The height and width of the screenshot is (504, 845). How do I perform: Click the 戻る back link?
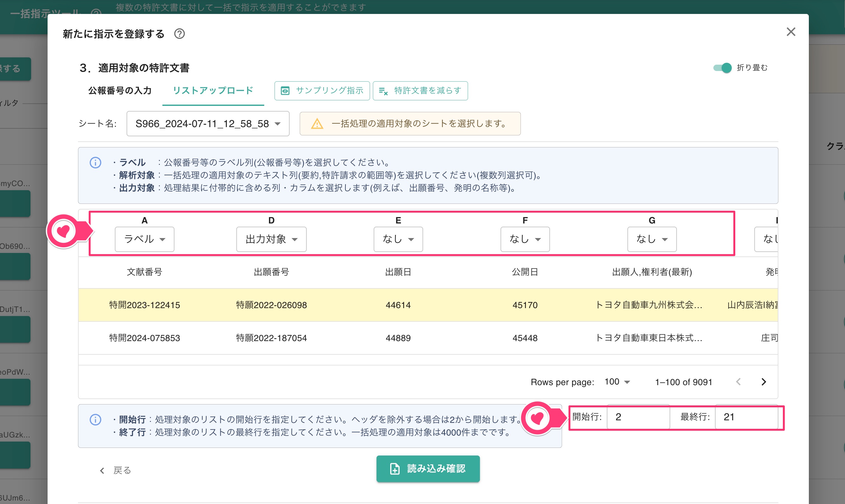(115, 470)
